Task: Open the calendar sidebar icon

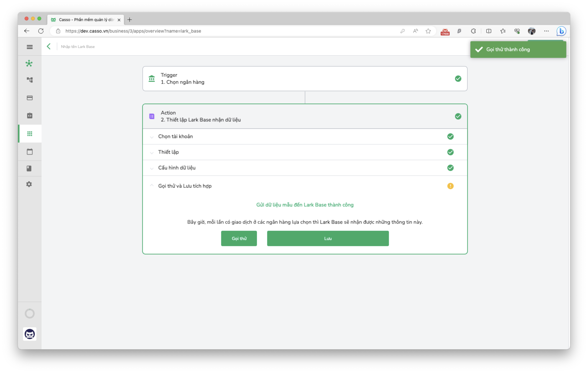Action: pos(30,152)
